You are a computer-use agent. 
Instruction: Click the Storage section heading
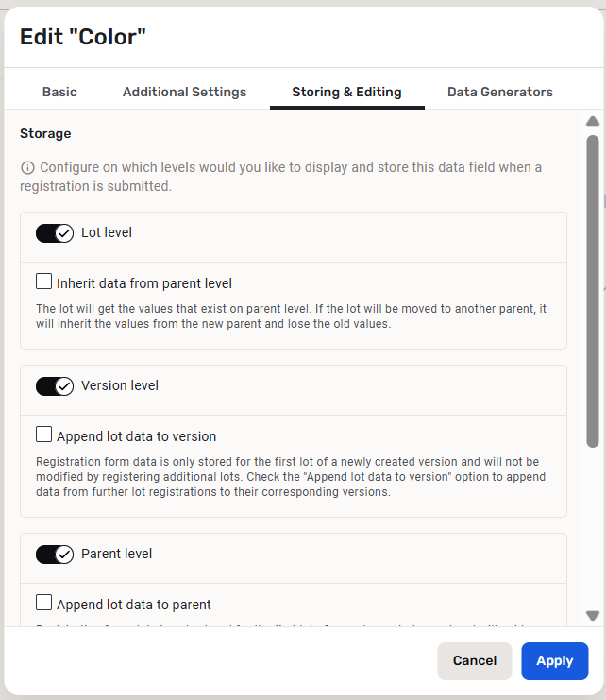(45, 134)
